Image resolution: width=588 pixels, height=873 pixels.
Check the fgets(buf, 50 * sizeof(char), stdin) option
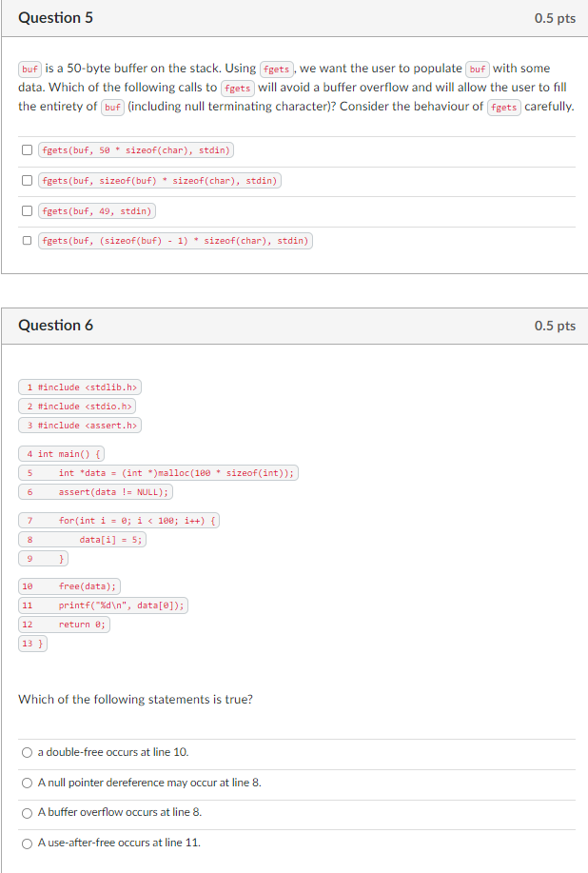click(x=29, y=149)
